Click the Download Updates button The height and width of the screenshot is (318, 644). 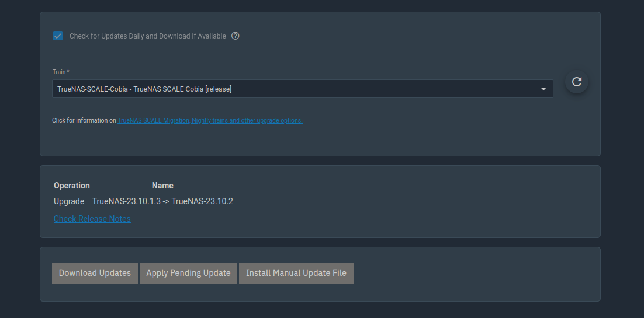click(95, 273)
